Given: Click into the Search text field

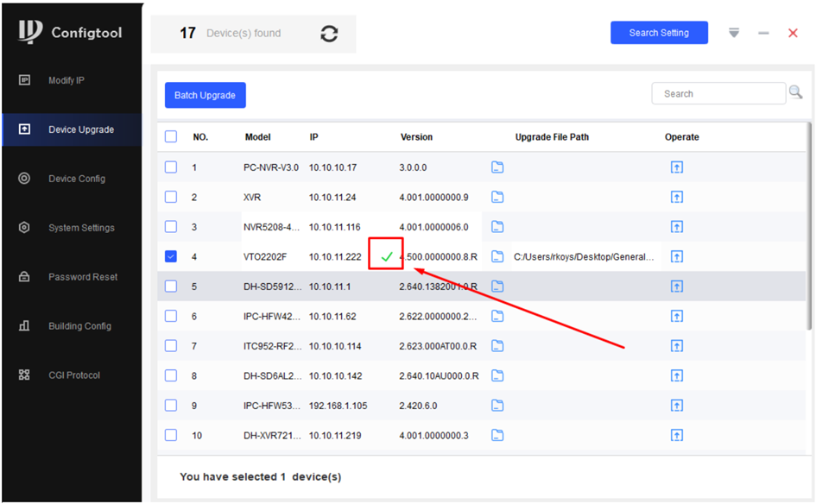Looking at the screenshot, I should (x=717, y=93).
